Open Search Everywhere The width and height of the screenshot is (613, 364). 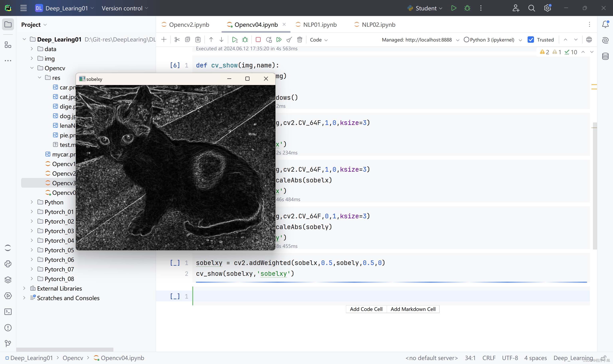click(x=531, y=8)
